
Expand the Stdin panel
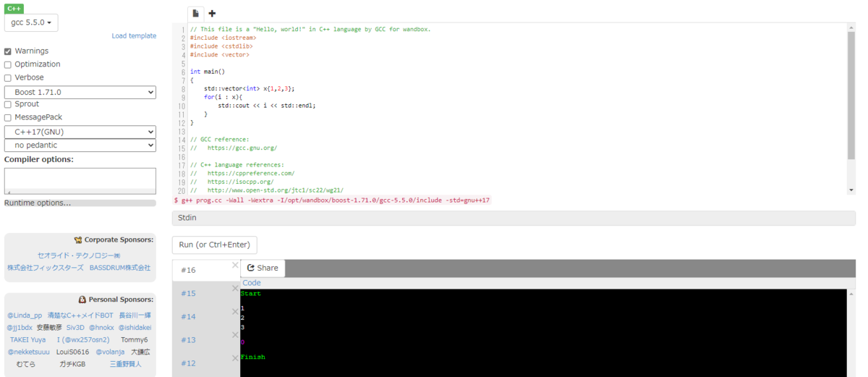click(514, 217)
